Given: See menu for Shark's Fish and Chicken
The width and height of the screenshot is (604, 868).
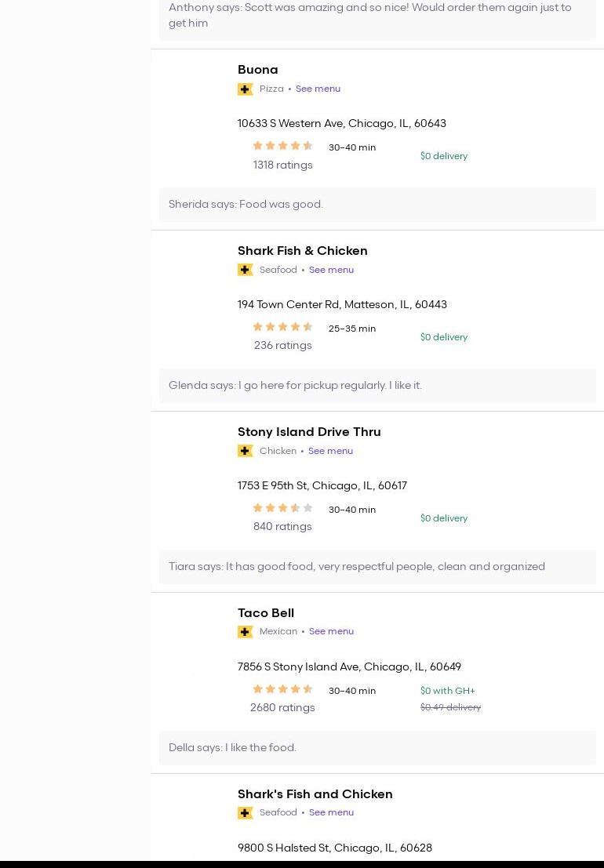Looking at the screenshot, I should pos(331,812).
